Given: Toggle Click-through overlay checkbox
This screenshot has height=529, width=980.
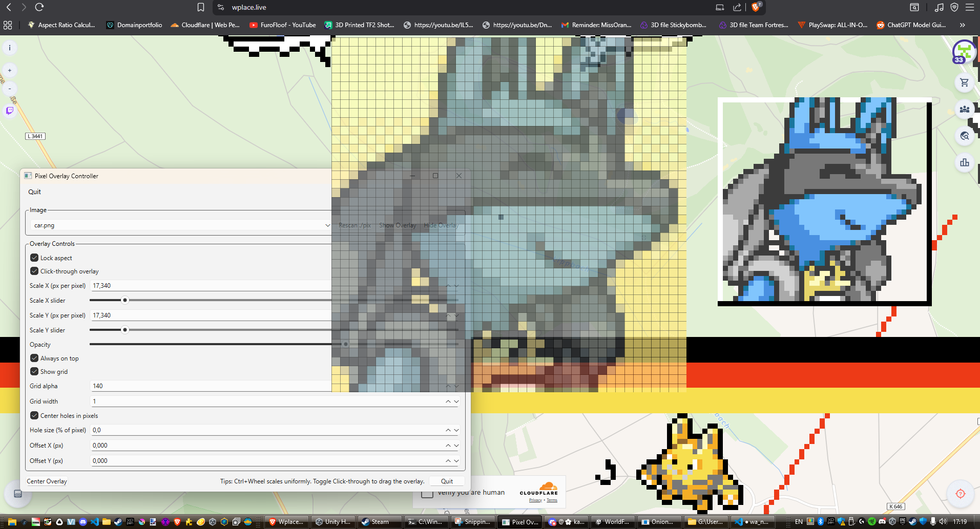Looking at the screenshot, I should pyautogui.click(x=34, y=271).
